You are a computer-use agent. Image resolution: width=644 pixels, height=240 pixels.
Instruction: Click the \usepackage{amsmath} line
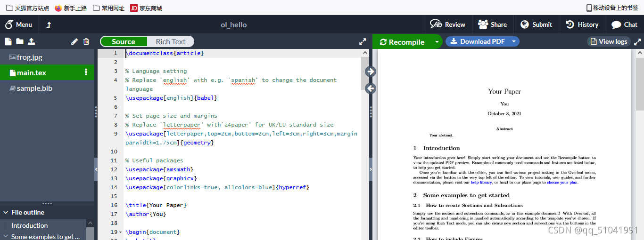(x=159, y=169)
